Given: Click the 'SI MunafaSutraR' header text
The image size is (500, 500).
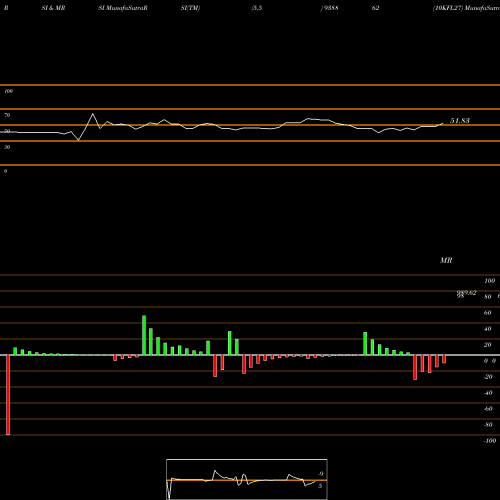Looking at the screenshot, I should (x=123, y=8).
